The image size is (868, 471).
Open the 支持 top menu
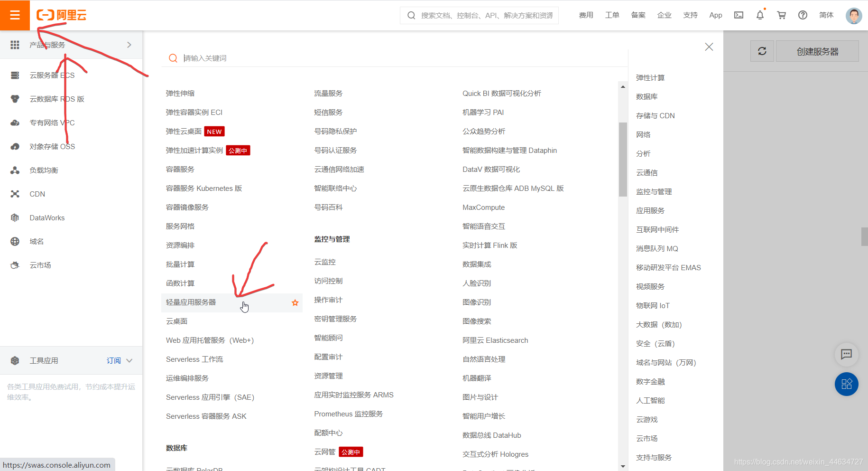pos(690,15)
